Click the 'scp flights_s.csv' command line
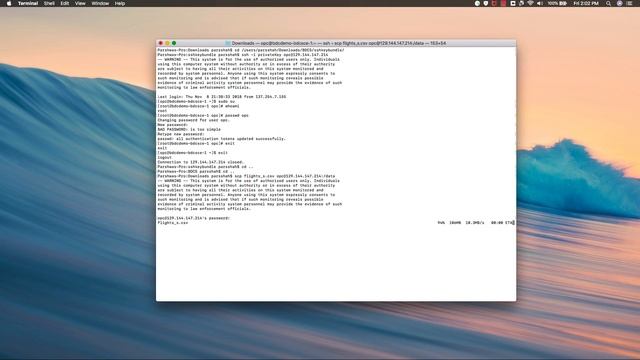This screenshot has height=360, width=640. click(246, 176)
